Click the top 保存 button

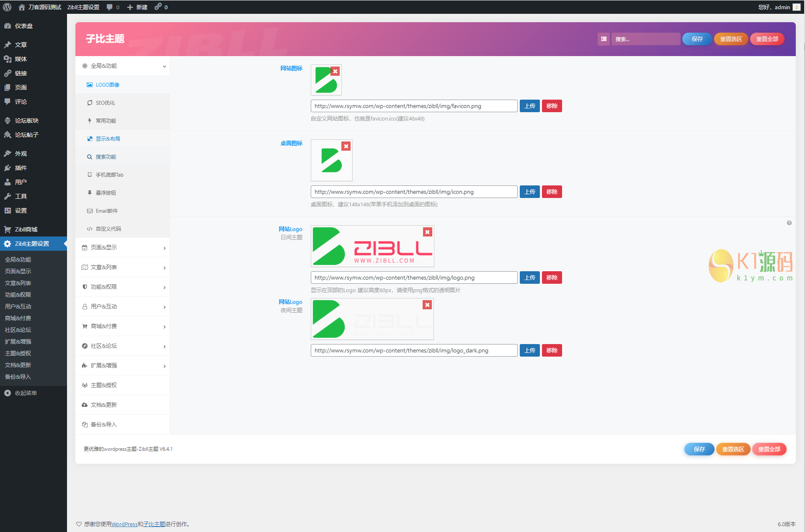pos(697,39)
